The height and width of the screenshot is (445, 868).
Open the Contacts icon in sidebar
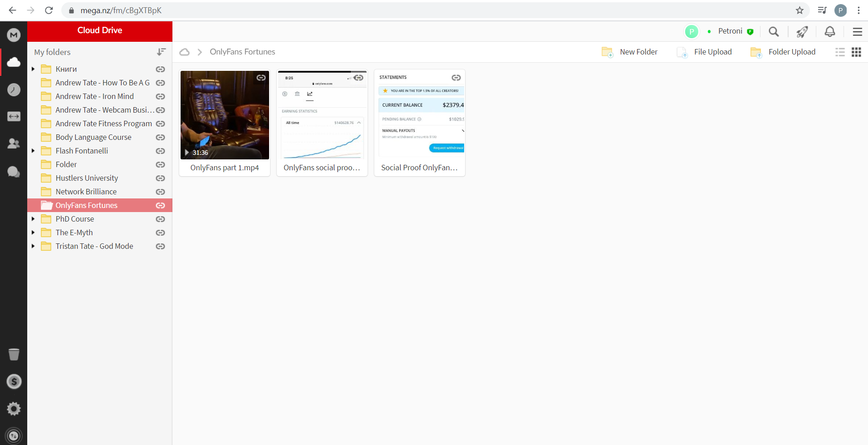(x=14, y=144)
